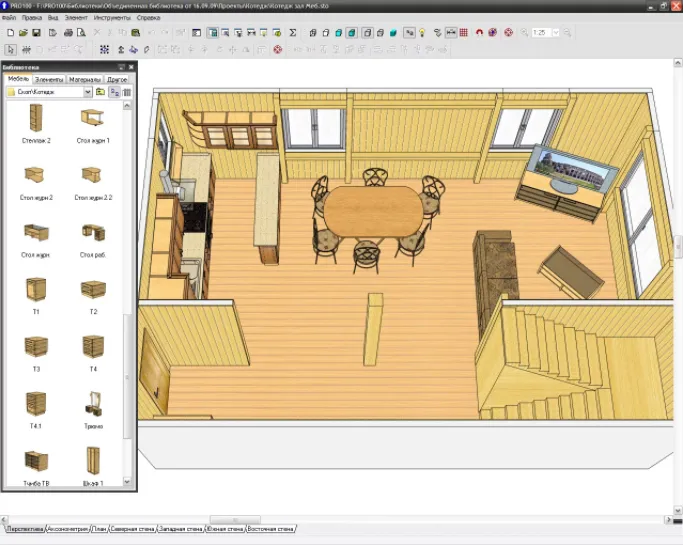Open print preview with the magnifier page icon
The width and height of the screenshot is (683, 545).
click(x=81, y=33)
